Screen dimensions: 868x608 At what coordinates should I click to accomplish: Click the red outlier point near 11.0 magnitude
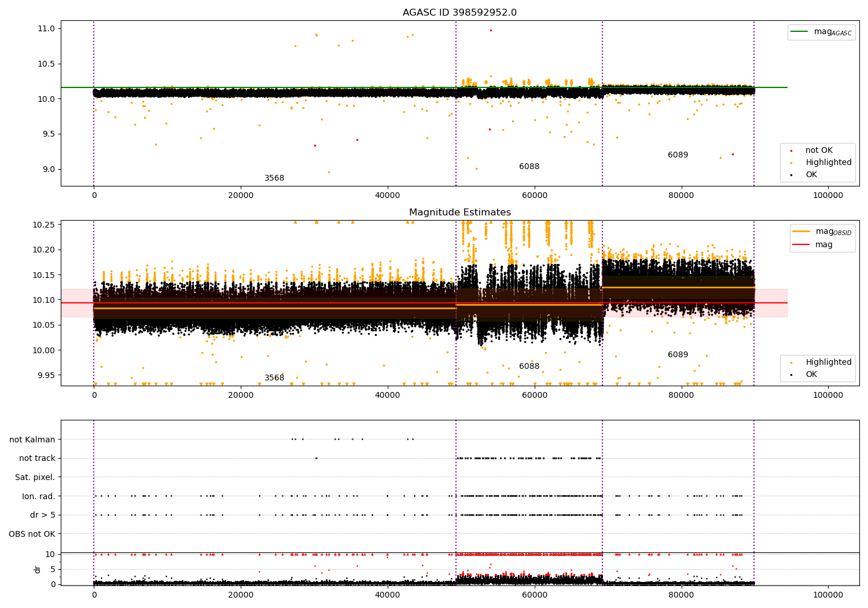click(491, 30)
